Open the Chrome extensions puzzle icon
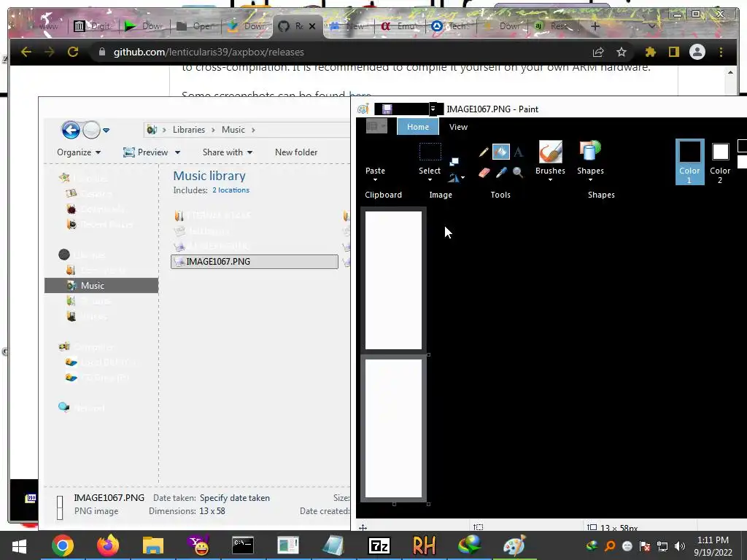This screenshot has height=560, width=747. pos(650,52)
